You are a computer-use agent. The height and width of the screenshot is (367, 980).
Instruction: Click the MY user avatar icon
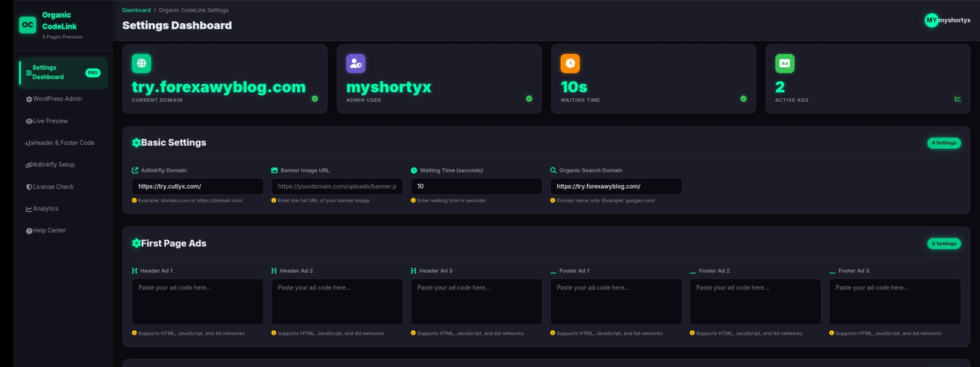coord(931,20)
